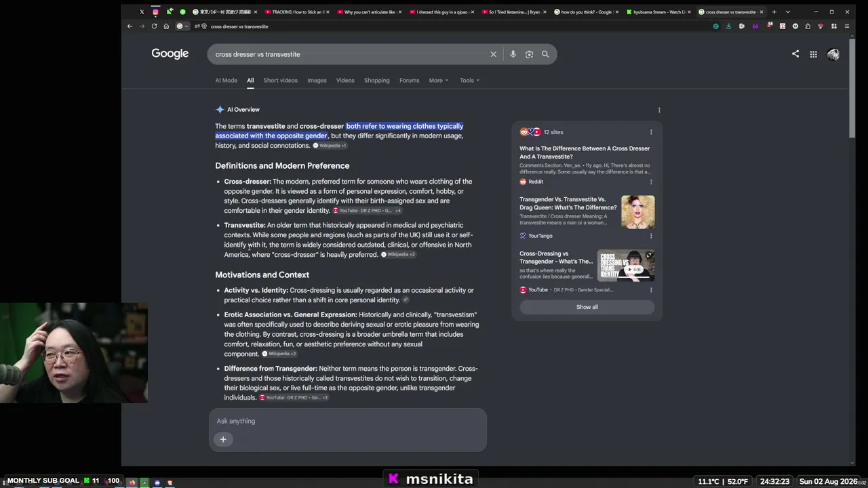Go back to the previous page
Image resolution: width=868 pixels, height=488 pixels.
[130, 26]
